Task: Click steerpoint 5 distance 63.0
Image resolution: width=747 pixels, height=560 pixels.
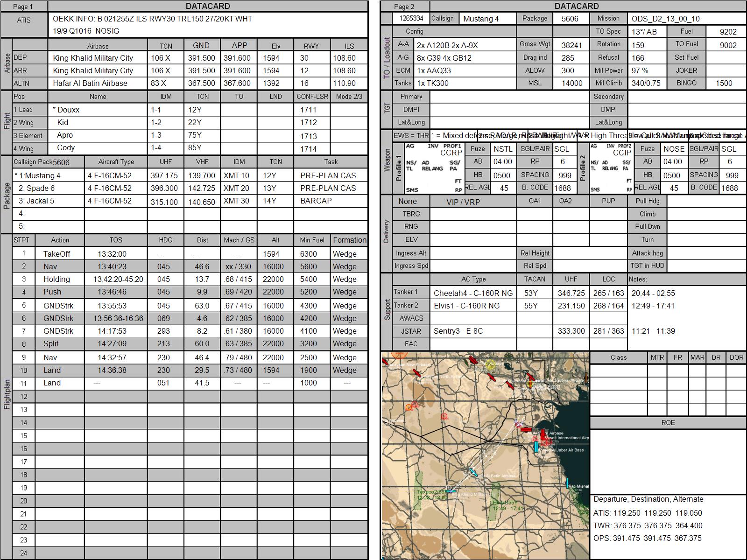Action: pyautogui.click(x=202, y=306)
